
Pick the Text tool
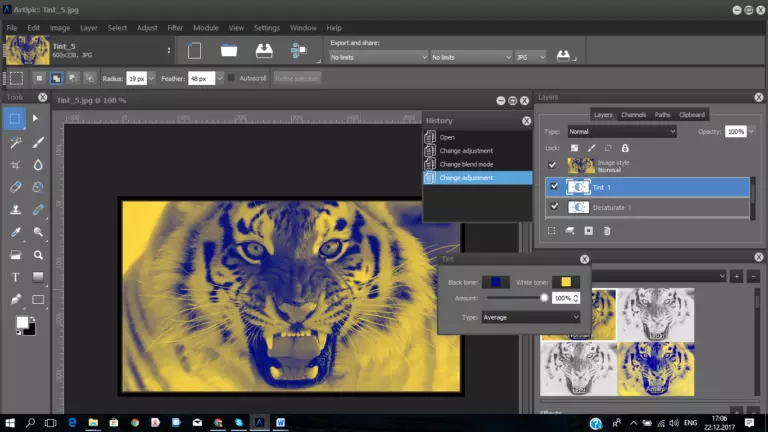[16, 277]
